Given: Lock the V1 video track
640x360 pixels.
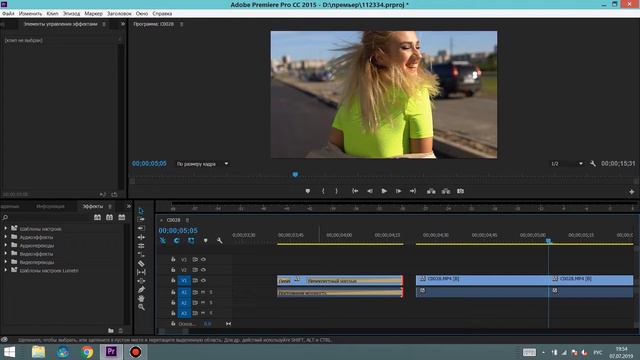Looking at the screenshot, I should coord(173,280).
